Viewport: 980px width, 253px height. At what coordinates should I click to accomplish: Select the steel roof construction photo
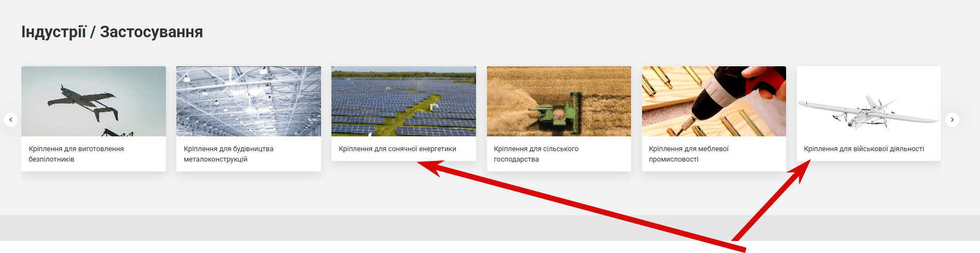[249, 101]
